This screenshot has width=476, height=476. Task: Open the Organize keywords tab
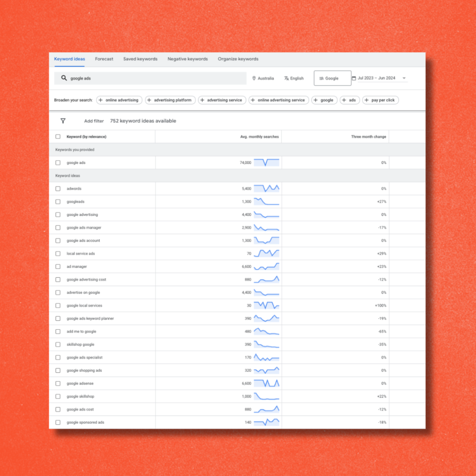click(238, 59)
